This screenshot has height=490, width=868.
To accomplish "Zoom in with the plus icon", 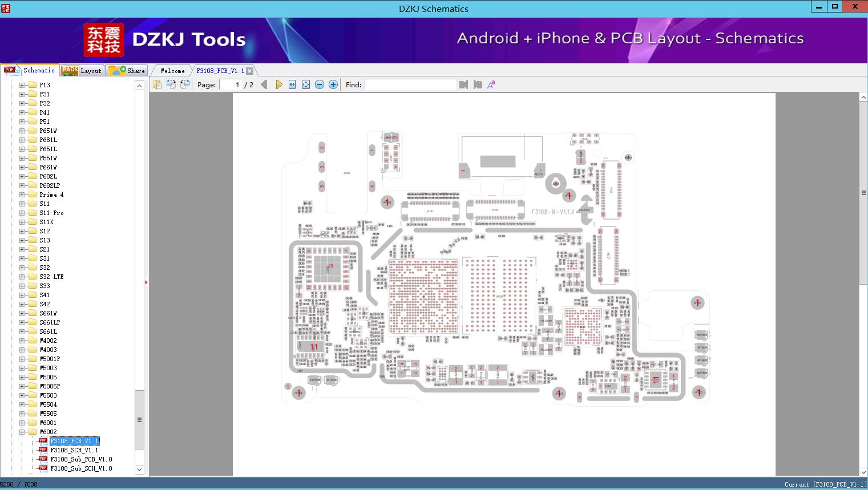I will [333, 84].
